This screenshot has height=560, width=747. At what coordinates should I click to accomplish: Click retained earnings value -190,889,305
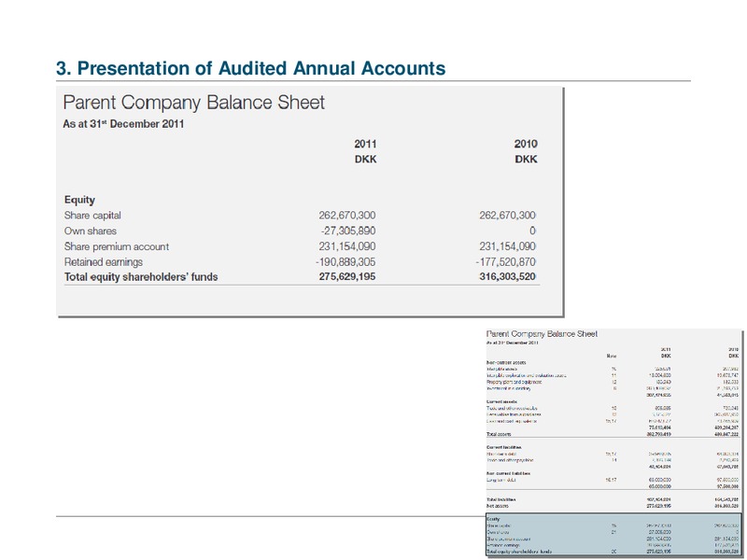pos(345,262)
